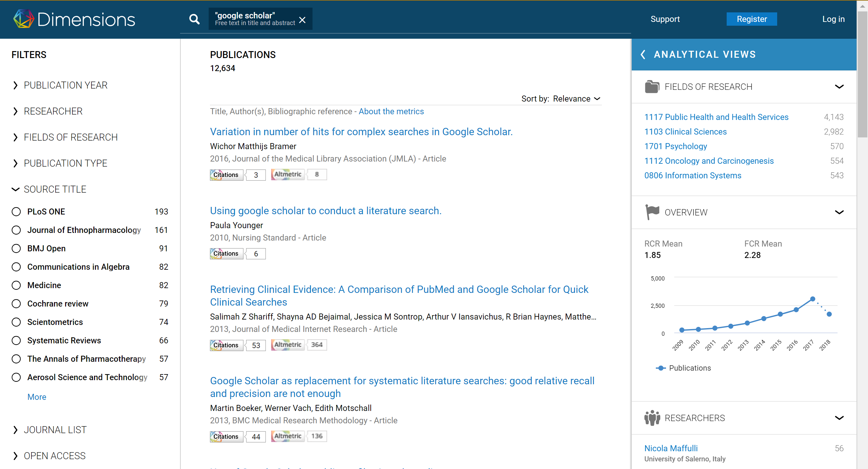
Task: Open the Support menu item
Action: point(665,19)
